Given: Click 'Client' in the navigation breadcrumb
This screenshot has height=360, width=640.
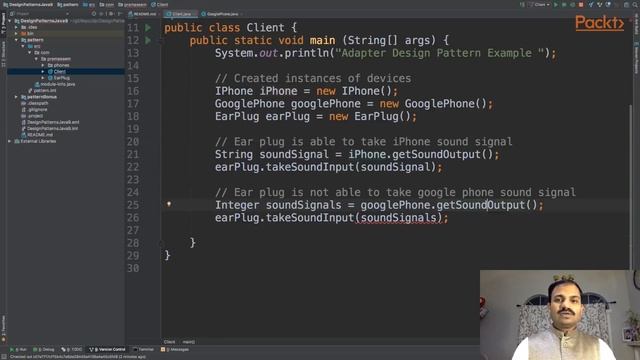Looking at the screenshot, I should (x=160, y=5).
